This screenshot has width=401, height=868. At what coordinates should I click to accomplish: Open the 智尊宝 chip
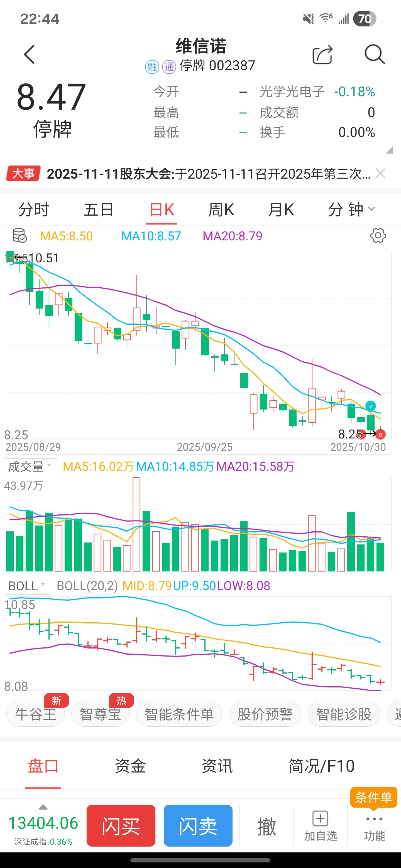(x=101, y=714)
